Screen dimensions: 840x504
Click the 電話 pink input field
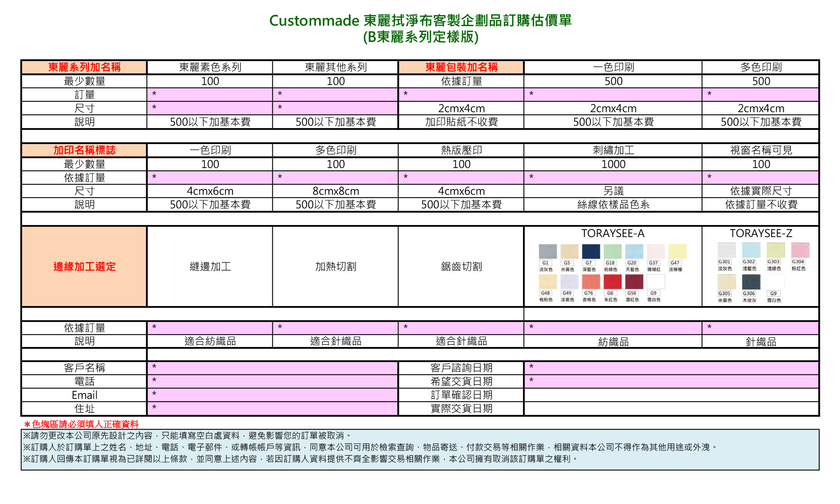[273, 381]
